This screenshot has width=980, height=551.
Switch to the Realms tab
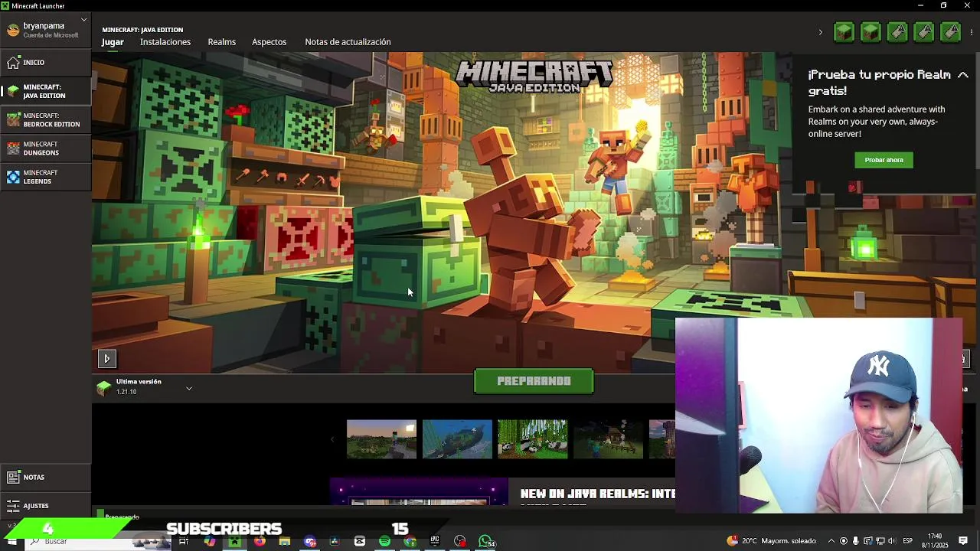coord(222,41)
